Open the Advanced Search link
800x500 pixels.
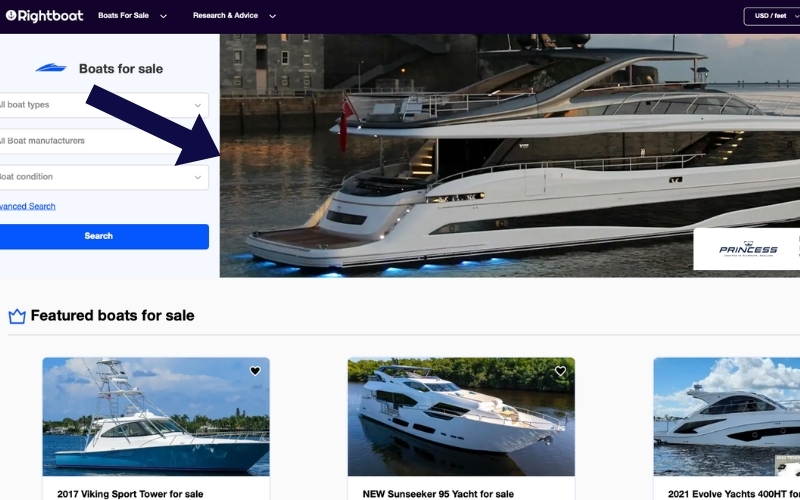(28, 206)
